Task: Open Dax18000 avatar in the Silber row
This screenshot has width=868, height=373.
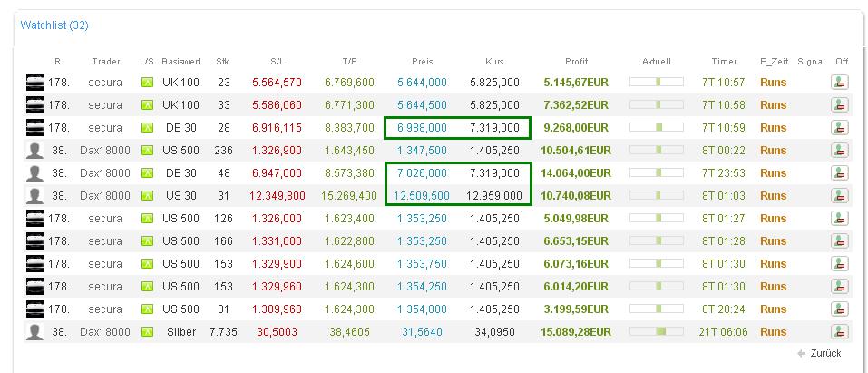Action: tap(34, 332)
